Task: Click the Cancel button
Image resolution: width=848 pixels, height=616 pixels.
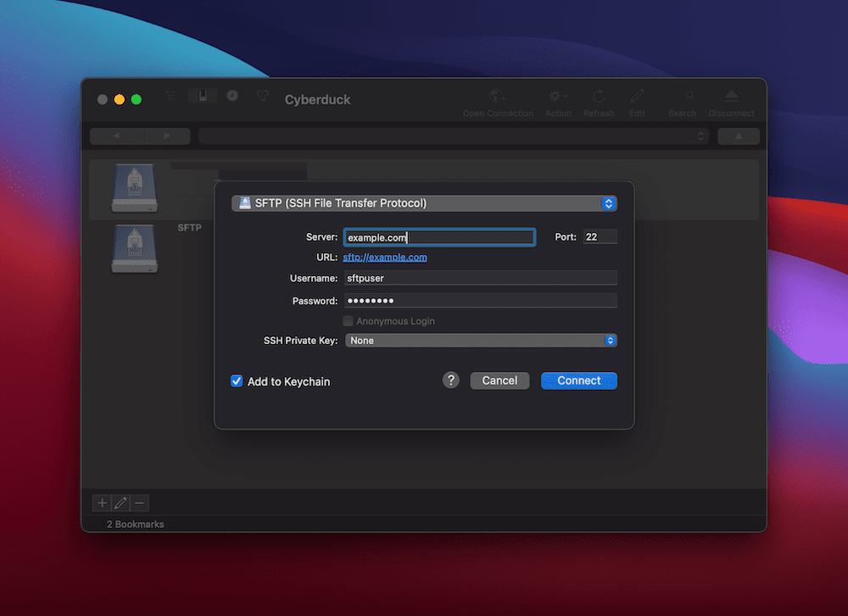Action: click(x=499, y=380)
